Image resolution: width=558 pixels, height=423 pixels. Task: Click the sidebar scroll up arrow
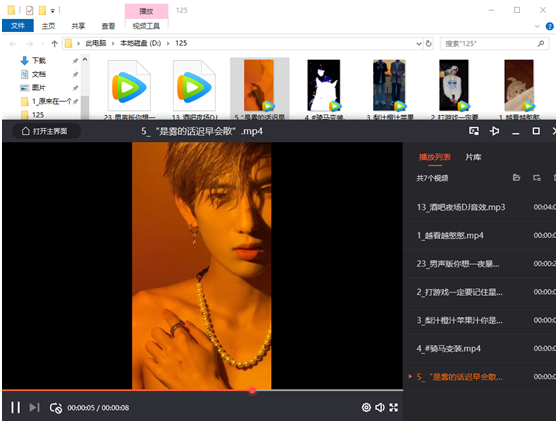click(85, 59)
